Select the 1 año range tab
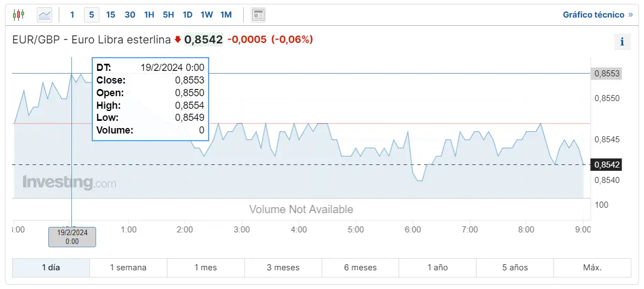 coord(438,268)
